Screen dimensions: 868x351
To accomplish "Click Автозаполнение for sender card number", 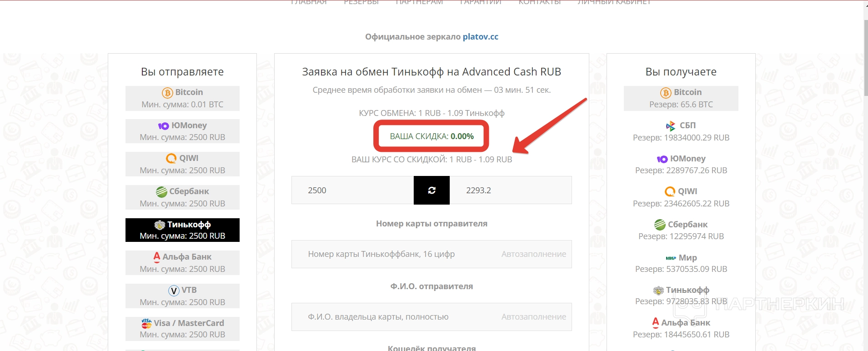I will [534, 254].
